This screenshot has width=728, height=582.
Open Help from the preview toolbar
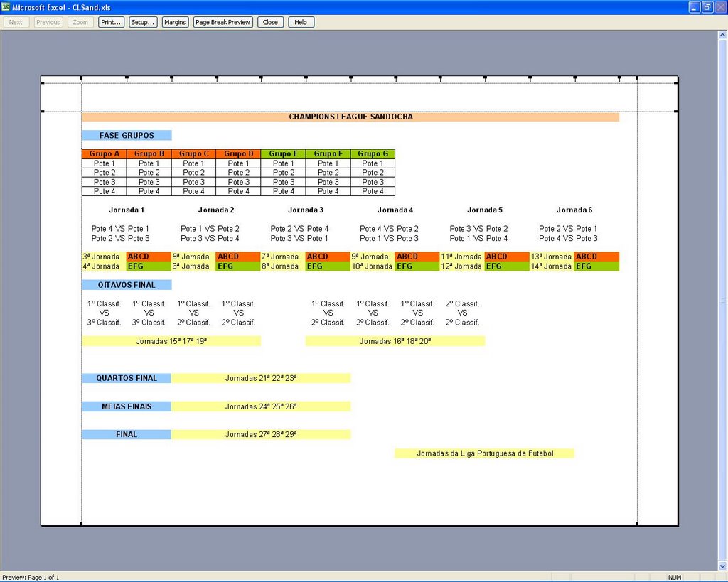301,22
